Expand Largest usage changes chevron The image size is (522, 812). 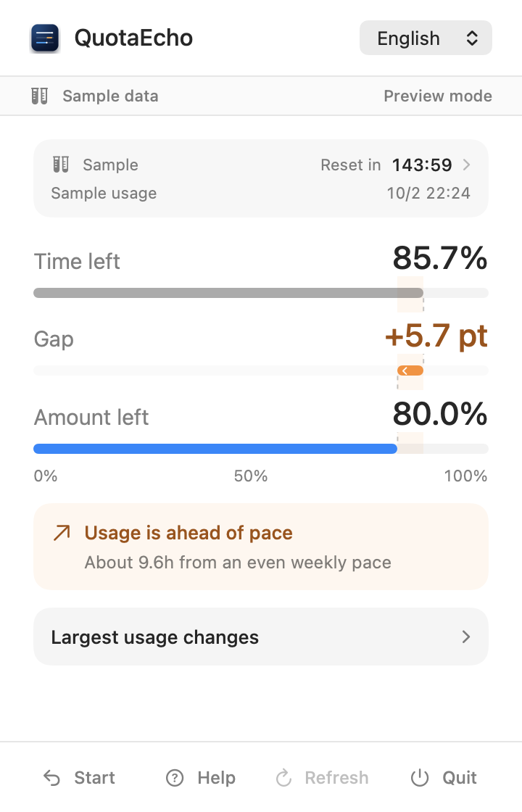click(466, 637)
